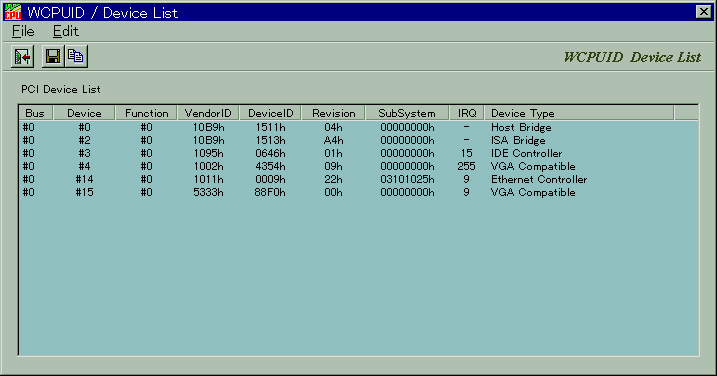Sort by the Function column header
The width and height of the screenshot is (717, 376).
[x=146, y=113]
